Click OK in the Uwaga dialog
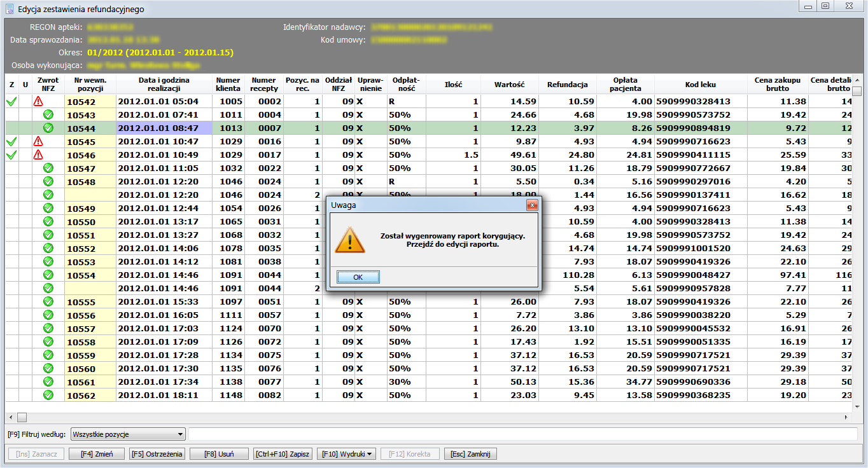 [x=358, y=277]
